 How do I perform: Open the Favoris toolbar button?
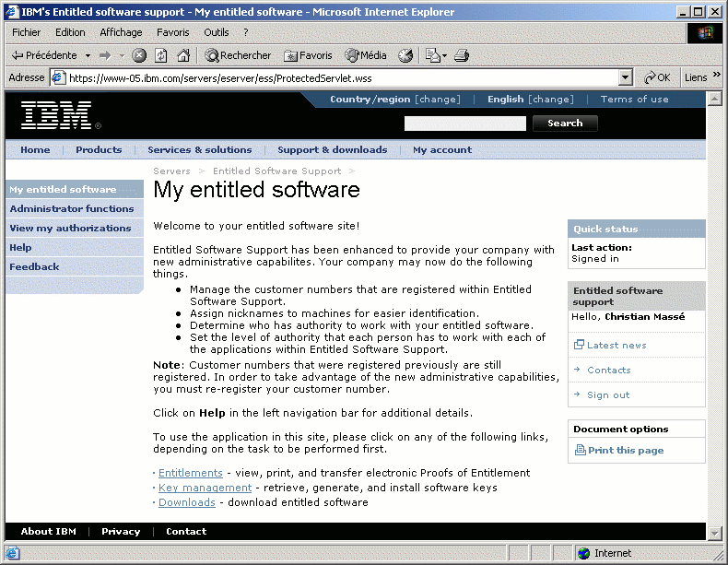pyautogui.click(x=308, y=55)
